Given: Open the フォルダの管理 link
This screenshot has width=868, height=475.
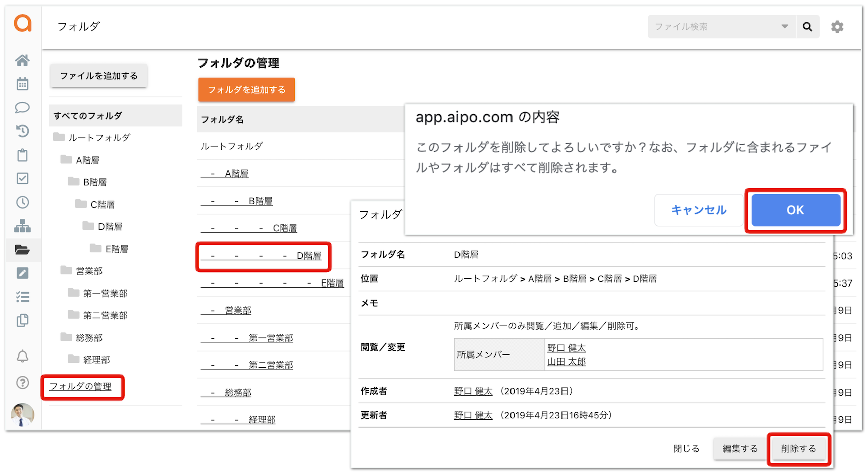Looking at the screenshot, I should tap(80, 387).
